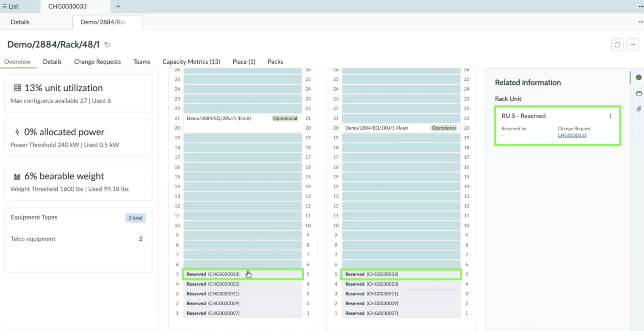Select rear Reserved (CHG0030007) unit 1

[401, 313]
